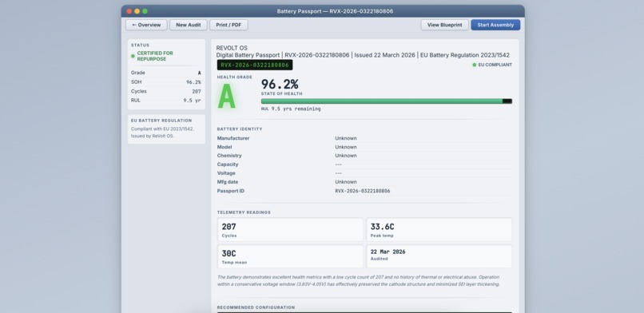Click the 207 Cycles telemetry card
This screenshot has width=644, height=313.
(x=290, y=230)
